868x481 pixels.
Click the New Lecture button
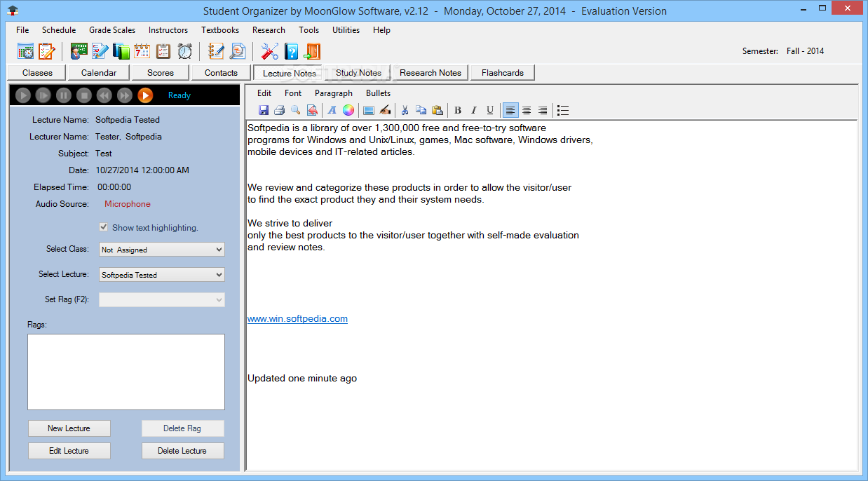pyautogui.click(x=69, y=428)
